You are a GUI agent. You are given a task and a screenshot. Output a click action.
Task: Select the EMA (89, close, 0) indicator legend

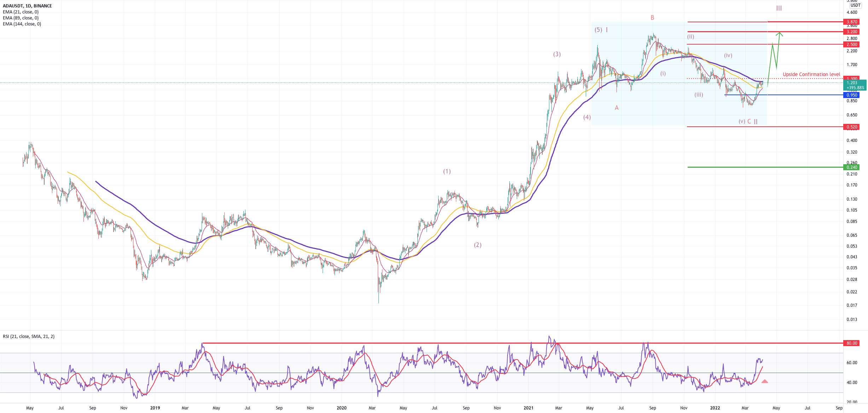pos(21,18)
